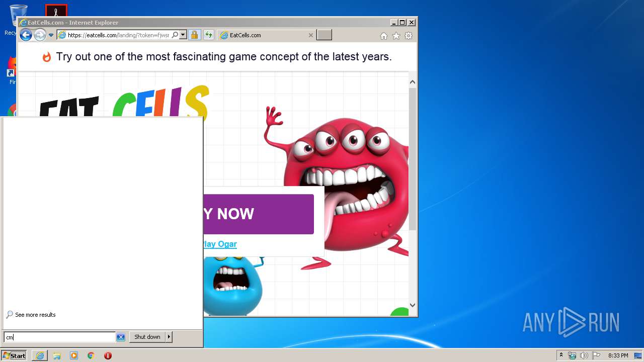The height and width of the screenshot is (362, 644).
Task: Click the page scrollbar up arrow
Action: tap(413, 82)
